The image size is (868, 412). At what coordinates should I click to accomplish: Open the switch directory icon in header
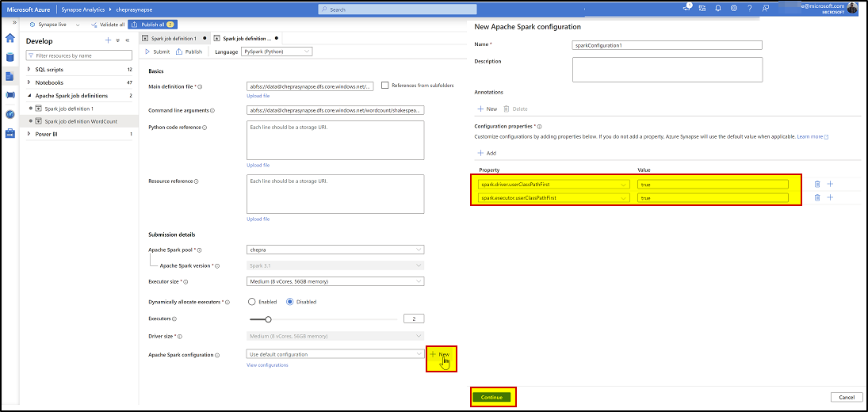click(x=702, y=8)
